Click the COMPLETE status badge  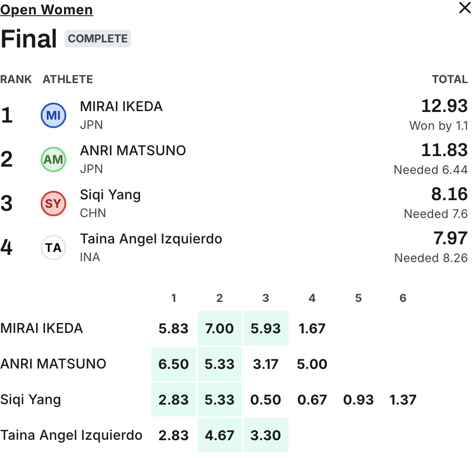click(x=98, y=39)
